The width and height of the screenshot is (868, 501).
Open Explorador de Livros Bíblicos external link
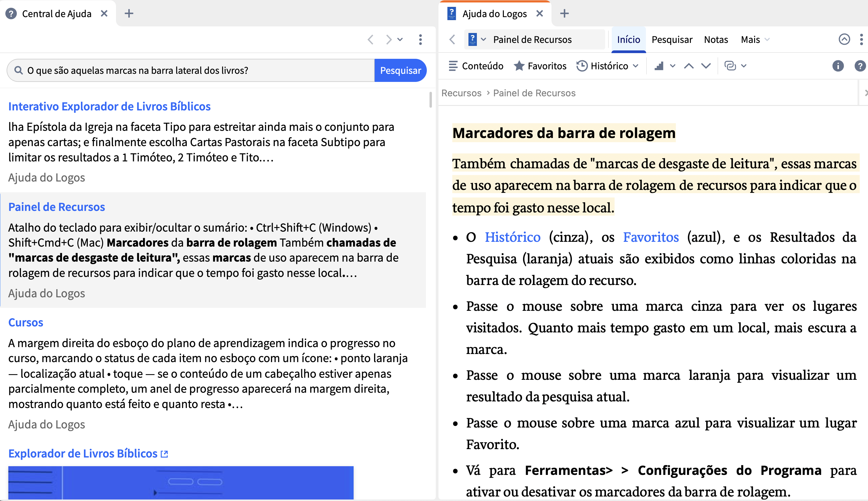(x=83, y=454)
